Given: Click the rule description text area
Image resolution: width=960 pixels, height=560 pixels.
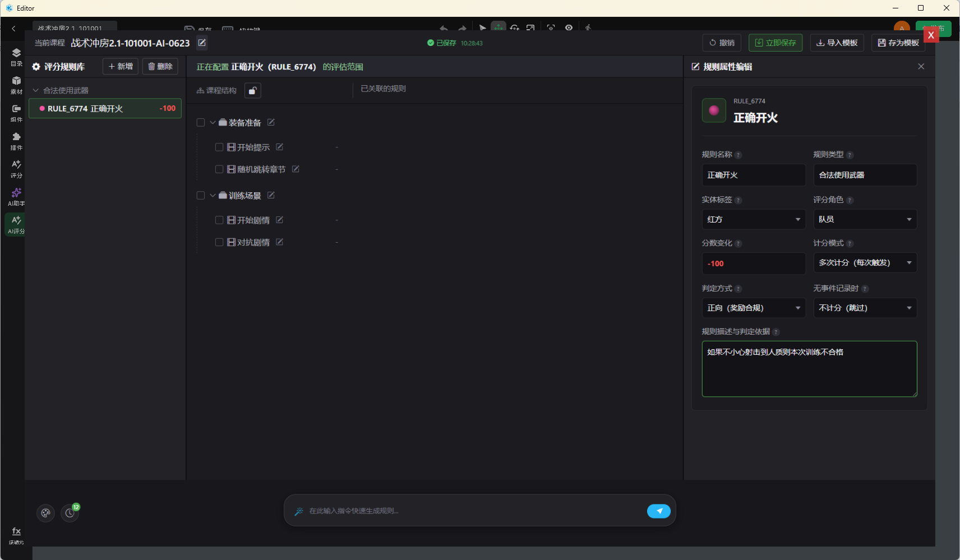Looking at the screenshot, I should tap(809, 369).
